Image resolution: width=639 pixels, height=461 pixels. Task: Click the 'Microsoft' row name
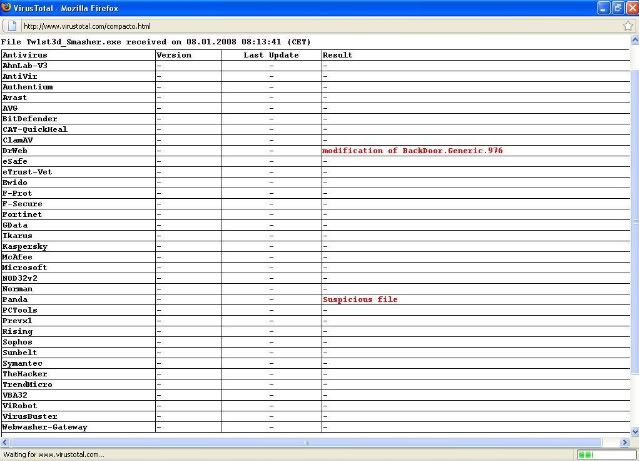24,267
